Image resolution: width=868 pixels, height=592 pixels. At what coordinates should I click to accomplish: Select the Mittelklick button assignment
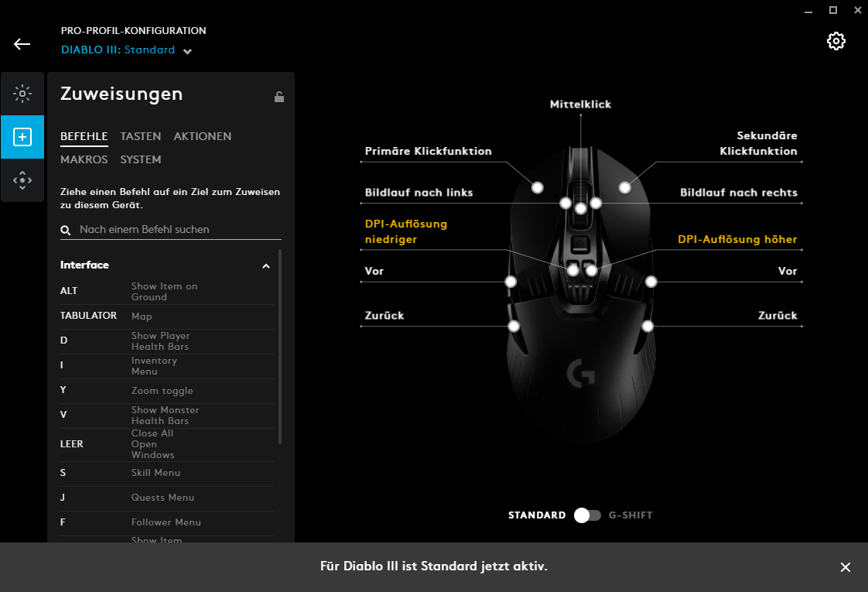580,104
